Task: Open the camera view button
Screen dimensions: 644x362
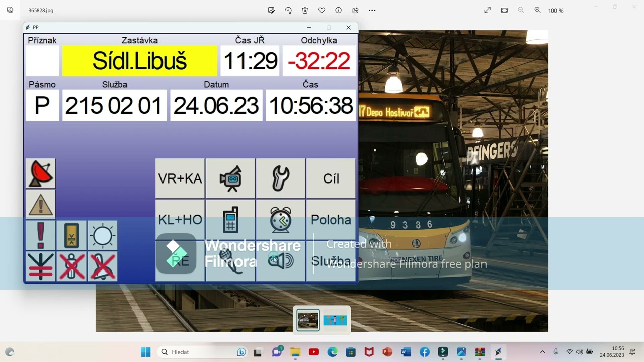Action: pos(230,178)
